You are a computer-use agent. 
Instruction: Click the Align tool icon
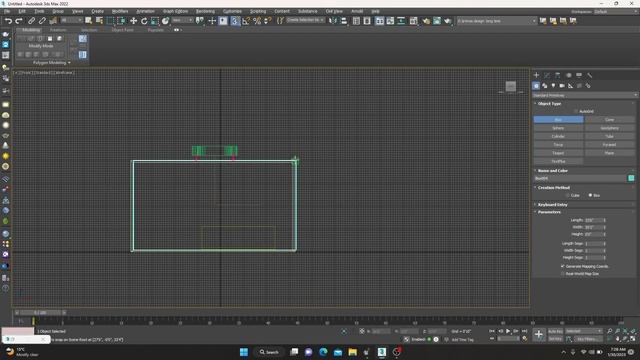point(344,21)
